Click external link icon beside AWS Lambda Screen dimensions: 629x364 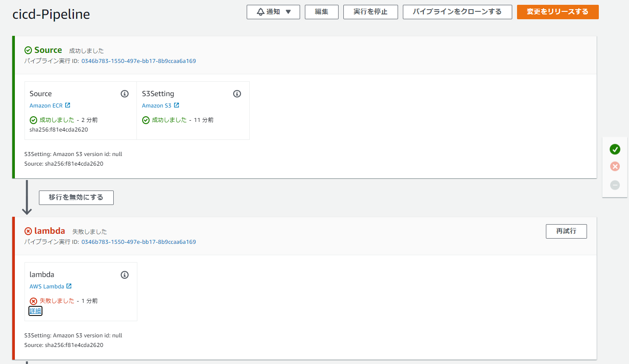(69, 286)
